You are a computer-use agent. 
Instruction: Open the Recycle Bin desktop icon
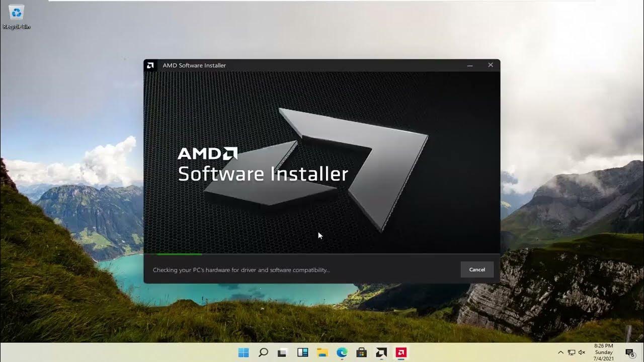(17, 17)
